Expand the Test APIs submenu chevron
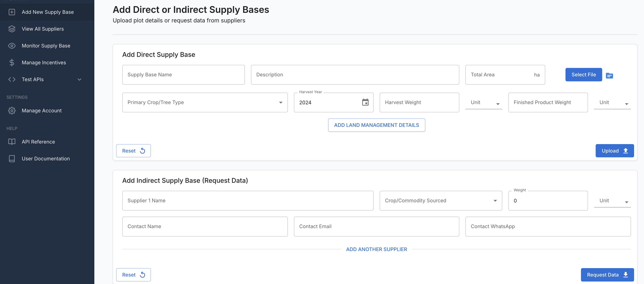Screen dimensions: 644x284 79,79
